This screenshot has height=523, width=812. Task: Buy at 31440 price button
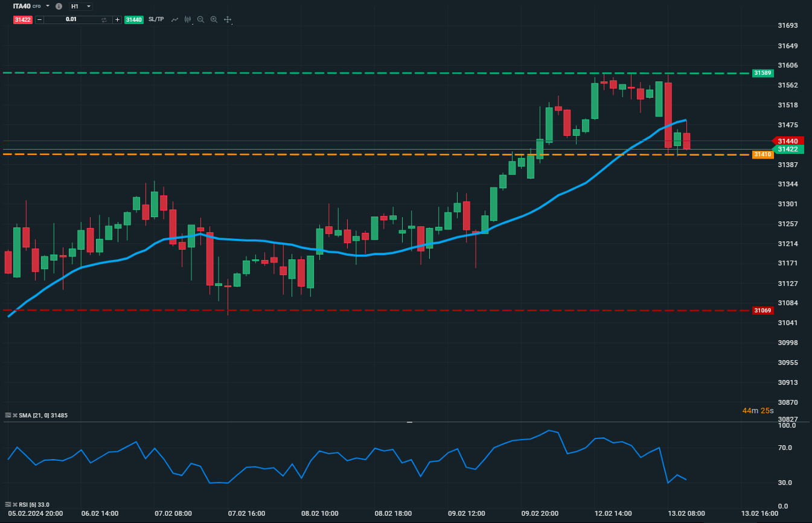coord(134,19)
